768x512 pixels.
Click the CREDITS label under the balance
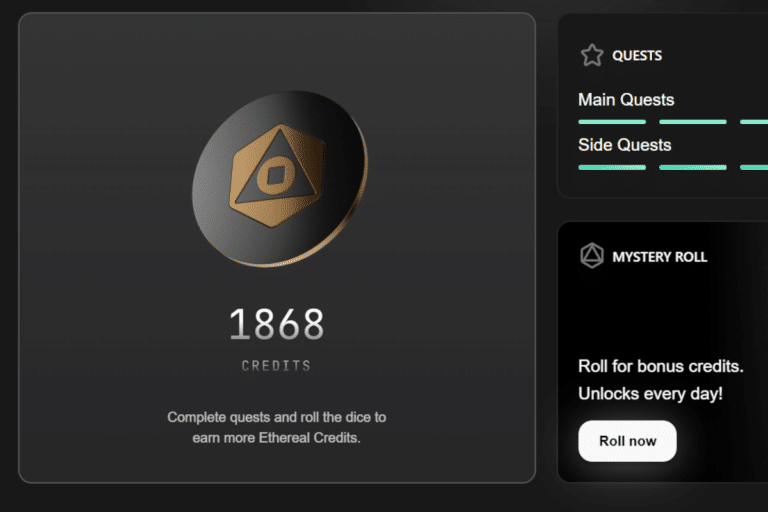[276, 366]
